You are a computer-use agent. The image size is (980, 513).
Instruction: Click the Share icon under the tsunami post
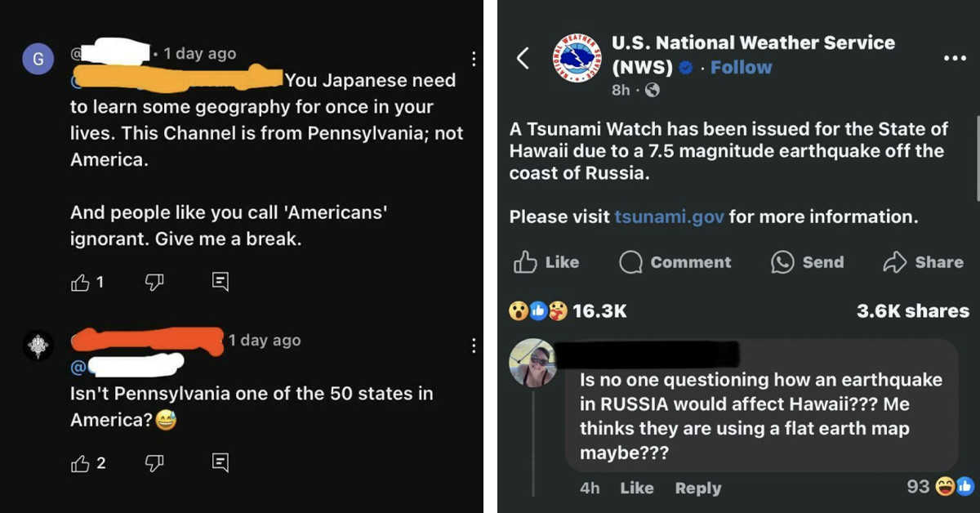(x=923, y=262)
